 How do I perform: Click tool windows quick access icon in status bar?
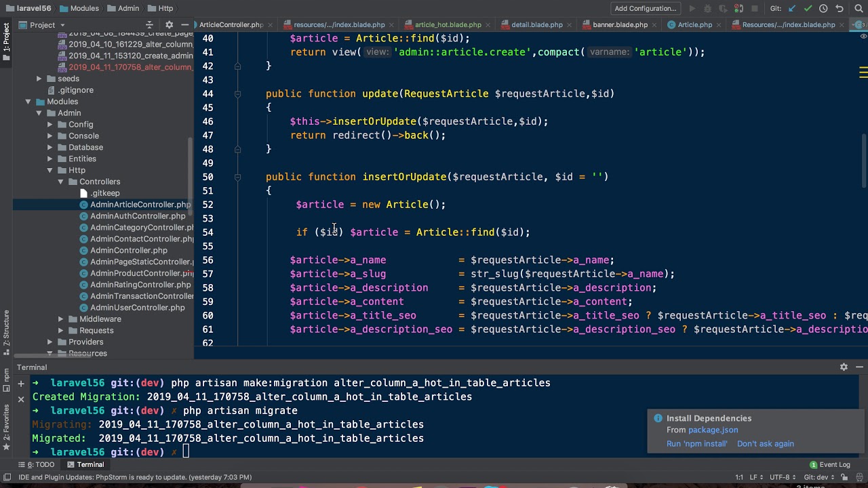click(x=6, y=477)
